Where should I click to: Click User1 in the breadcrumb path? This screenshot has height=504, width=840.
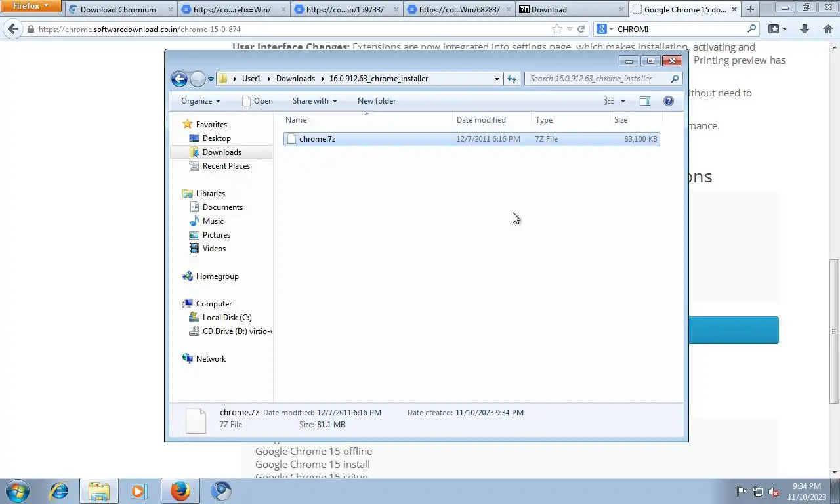pyautogui.click(x=251, y=79)
